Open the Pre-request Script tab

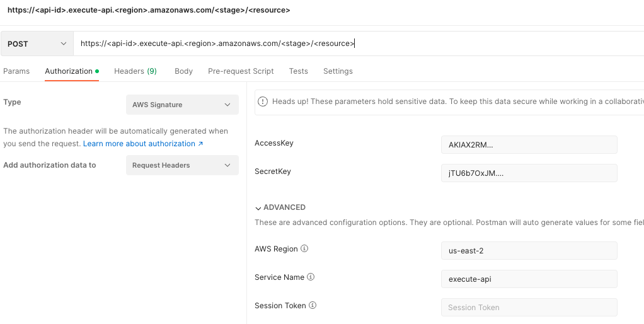click(x=241, y=71)
